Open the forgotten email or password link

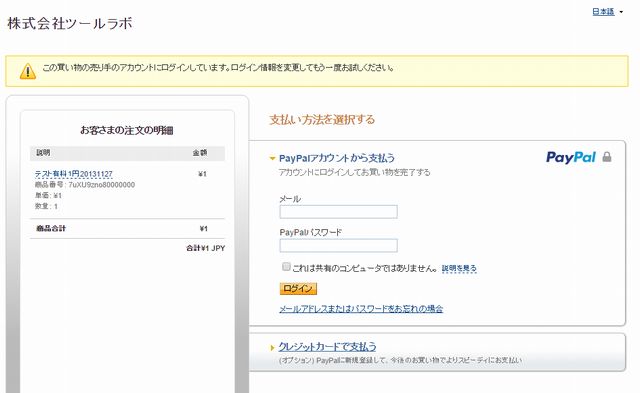pos(361,309)
